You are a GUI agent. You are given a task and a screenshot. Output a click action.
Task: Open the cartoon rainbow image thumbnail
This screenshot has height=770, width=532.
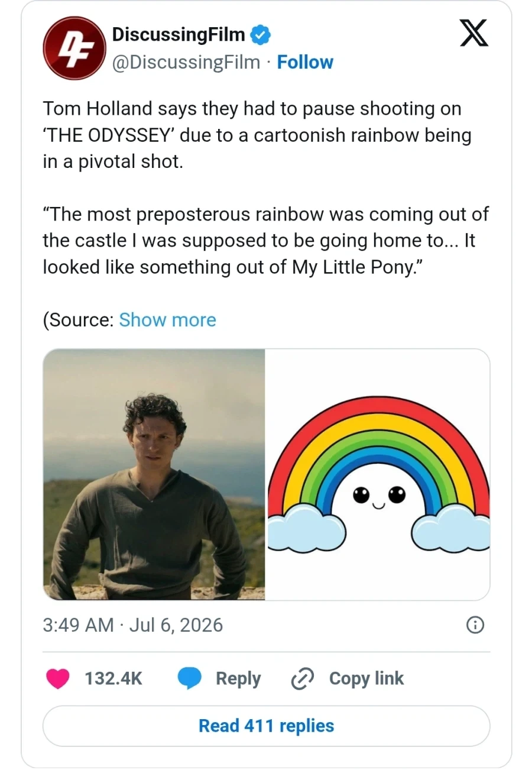tap(378, 474)
